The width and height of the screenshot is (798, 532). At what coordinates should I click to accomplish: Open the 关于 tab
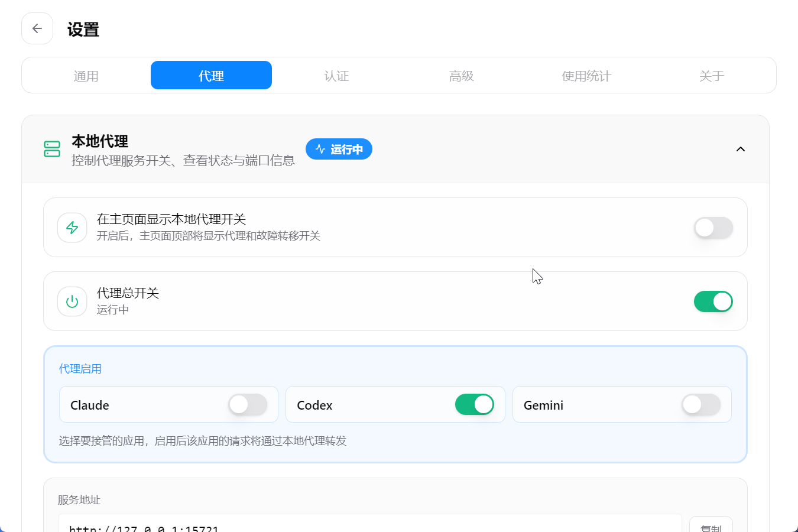(x=712, y=76)
